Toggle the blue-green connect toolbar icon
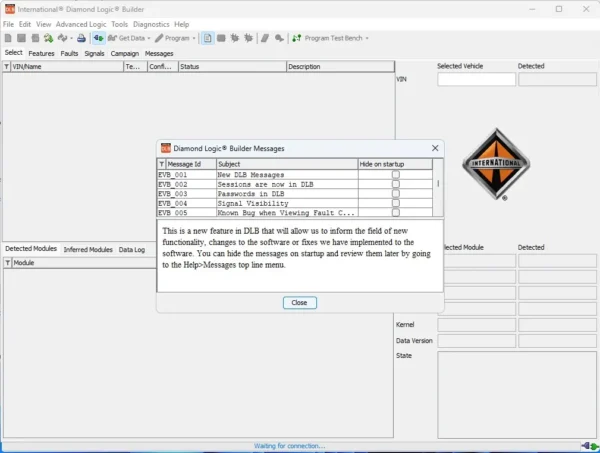This screenshot has height=453, width=600. 98,38
